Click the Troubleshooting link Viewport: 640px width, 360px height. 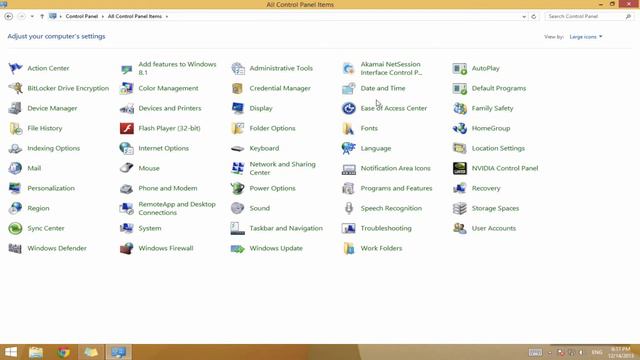[x=386, y=228]
